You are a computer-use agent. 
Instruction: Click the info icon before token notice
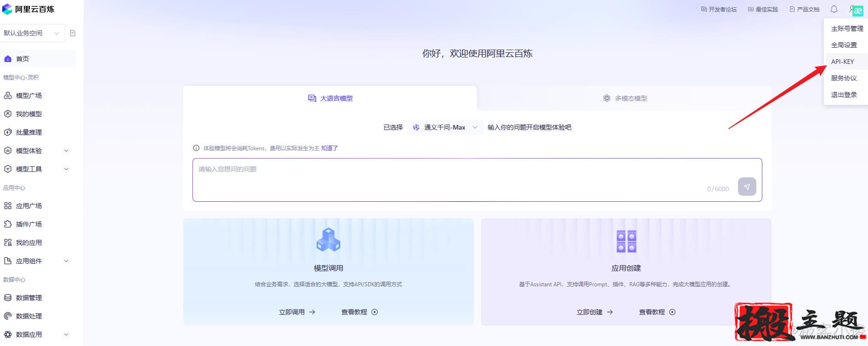(196, 148)
